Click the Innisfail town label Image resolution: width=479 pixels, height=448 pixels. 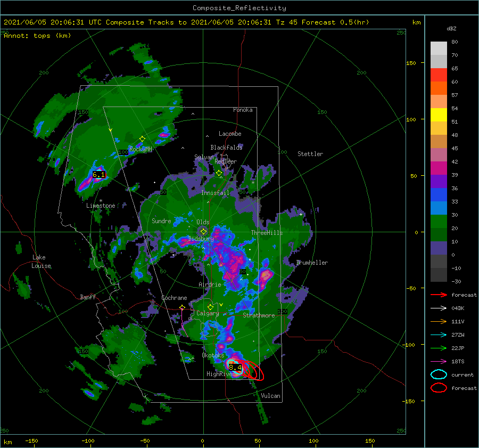[215, 193]
